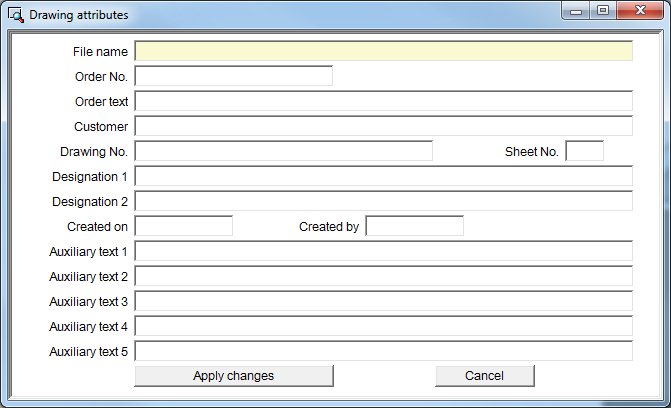Click the File name field
The width and height of the screenshot is (671, 408).
coord(383,51)
